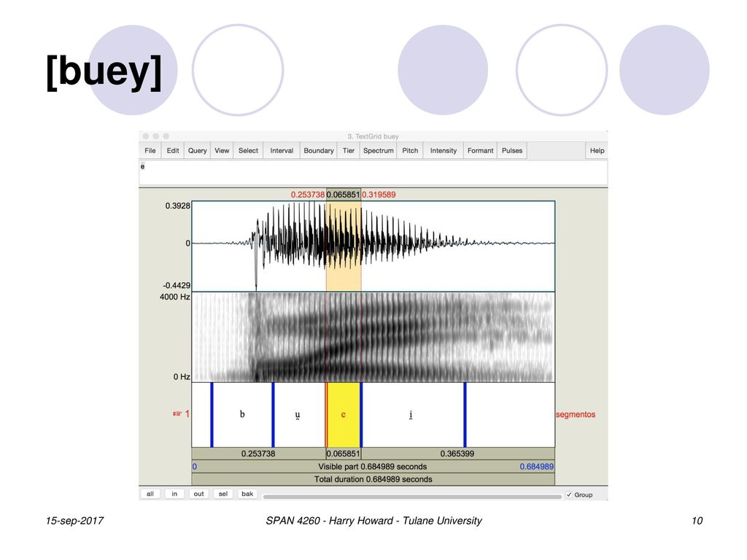Open the Select menu

tap(248, 150)
